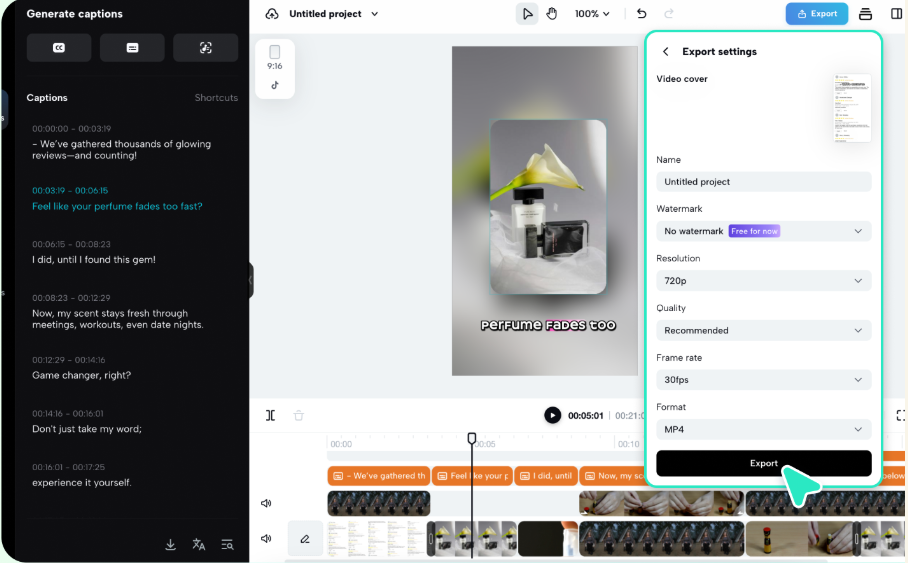Click the black Export button
This screenshot has width=908, height=563.
[x=763, y=463]
